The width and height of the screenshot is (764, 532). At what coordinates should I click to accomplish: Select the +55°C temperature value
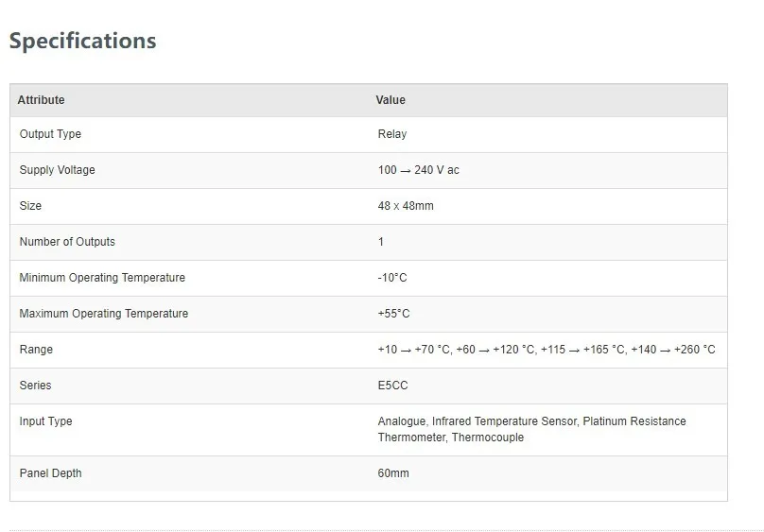click(394, 314)
